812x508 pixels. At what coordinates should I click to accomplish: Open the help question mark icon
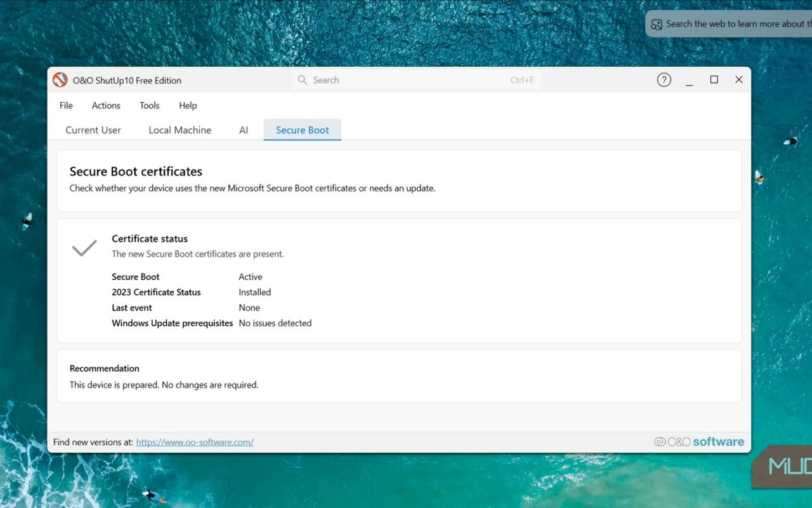664,80
